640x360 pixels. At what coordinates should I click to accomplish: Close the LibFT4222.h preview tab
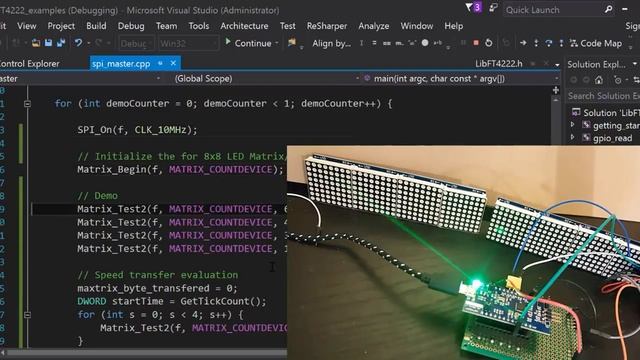(545, 64)
